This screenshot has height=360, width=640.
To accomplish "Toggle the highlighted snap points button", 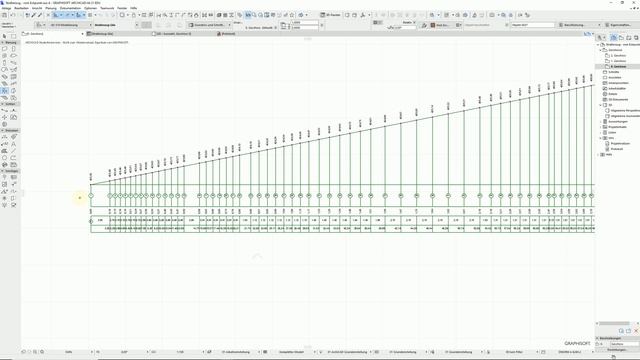I will point(79,15).
